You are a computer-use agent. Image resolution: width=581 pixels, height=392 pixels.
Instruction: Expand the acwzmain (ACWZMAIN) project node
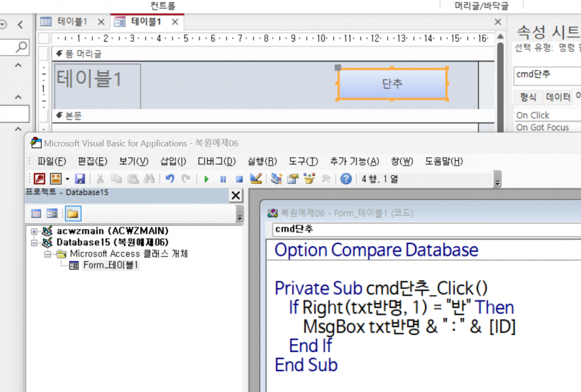tap(34, 232)
